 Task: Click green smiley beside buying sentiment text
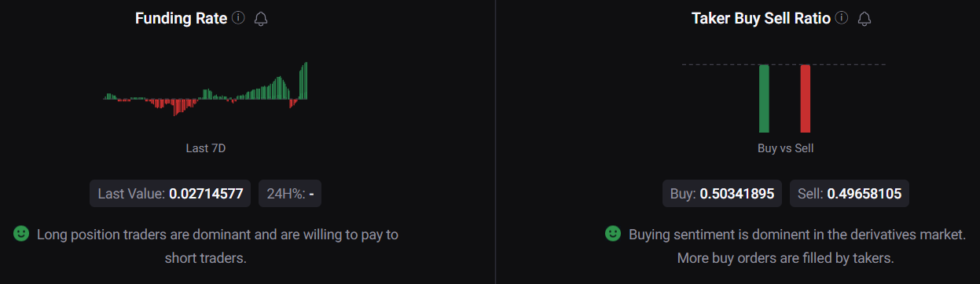(613, 234)
